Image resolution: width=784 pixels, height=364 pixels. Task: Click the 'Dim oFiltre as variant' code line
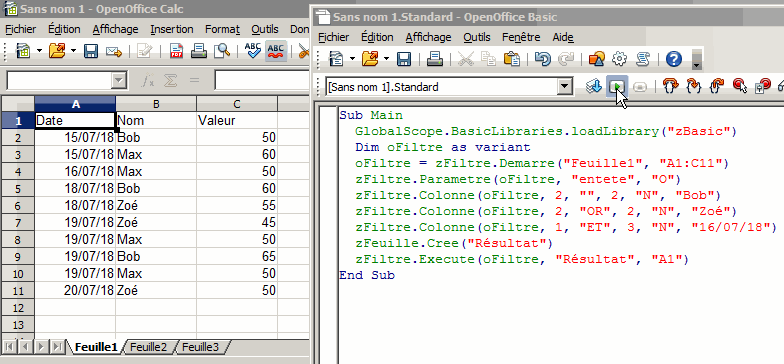(x=442, y=148)
